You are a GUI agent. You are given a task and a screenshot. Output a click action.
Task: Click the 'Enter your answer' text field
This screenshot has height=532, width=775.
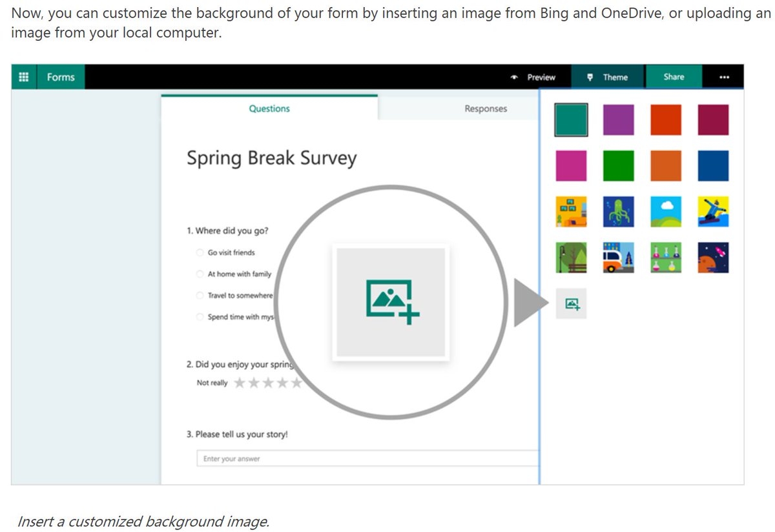coord(367,458)
